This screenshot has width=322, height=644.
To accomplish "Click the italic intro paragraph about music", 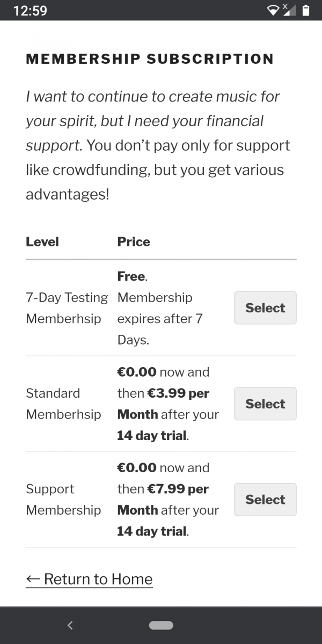I will tap(153, 121).
